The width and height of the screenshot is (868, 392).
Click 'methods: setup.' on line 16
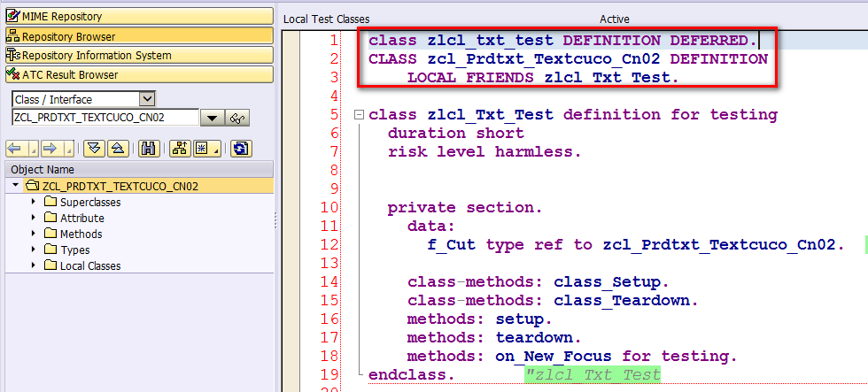point(479,319)
